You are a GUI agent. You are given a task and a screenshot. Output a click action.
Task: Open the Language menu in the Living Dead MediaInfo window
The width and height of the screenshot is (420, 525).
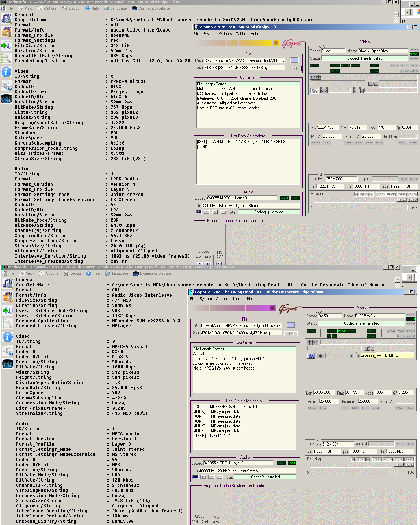(x=117, y=273)
